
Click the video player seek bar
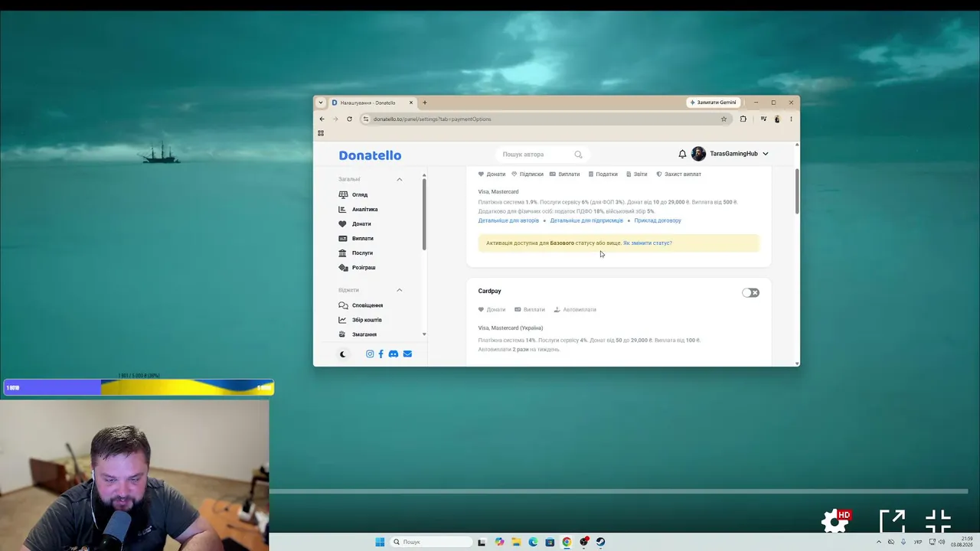tap(619, 491)
